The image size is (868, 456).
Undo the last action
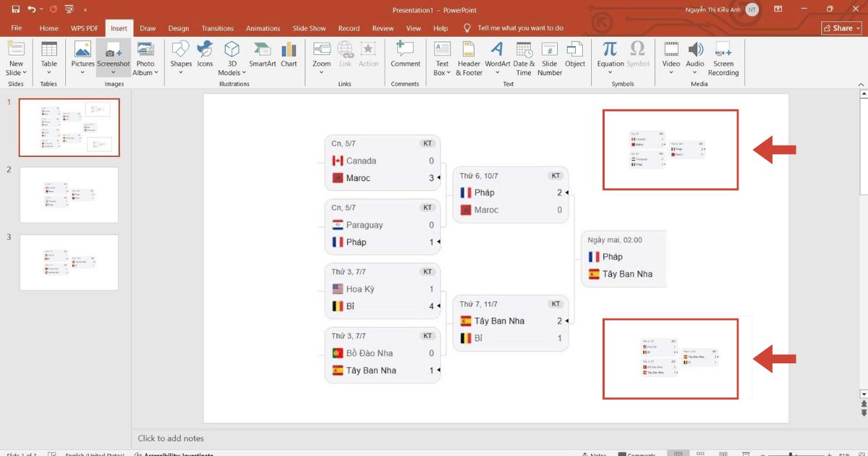point(31,9)
